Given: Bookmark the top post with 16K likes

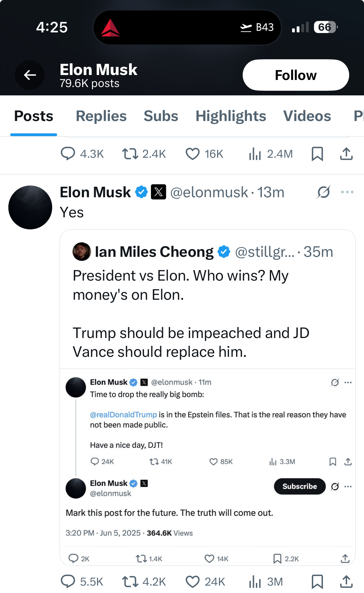Looking at the screenshot, I should [317, 154].
